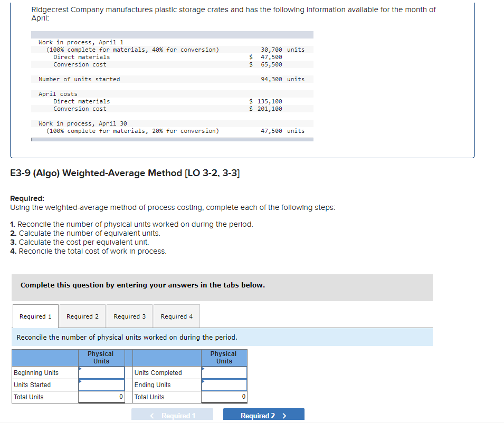Click step 3 'Calculate the cost per equivalent unit'
Screen dimensions: 504x423
[80, 242]
